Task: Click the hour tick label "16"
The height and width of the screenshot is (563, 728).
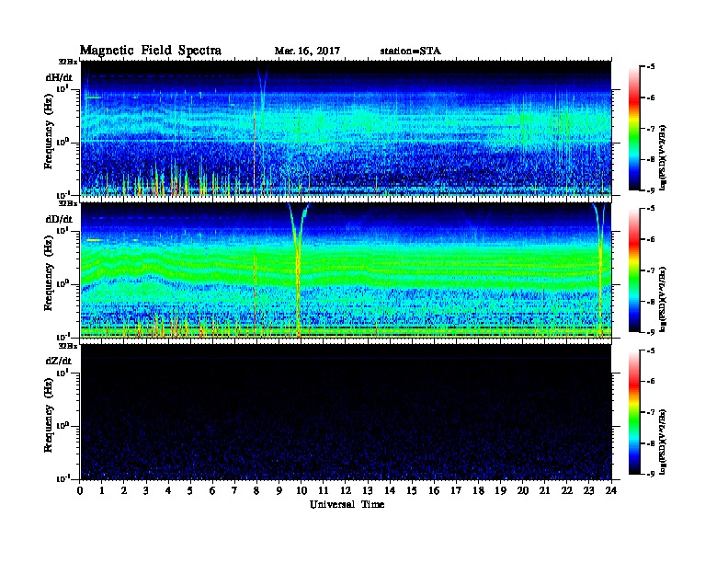Action: [x=434, y=490]
